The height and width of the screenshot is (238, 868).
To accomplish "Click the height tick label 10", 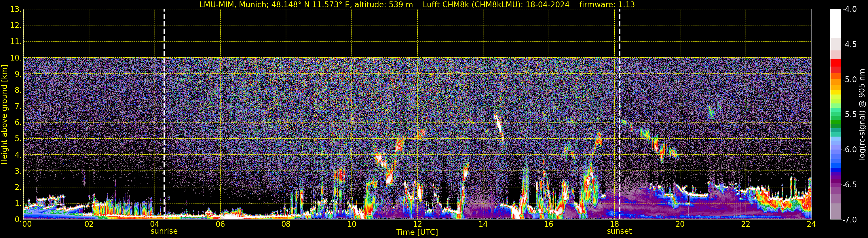I will 16,58.
